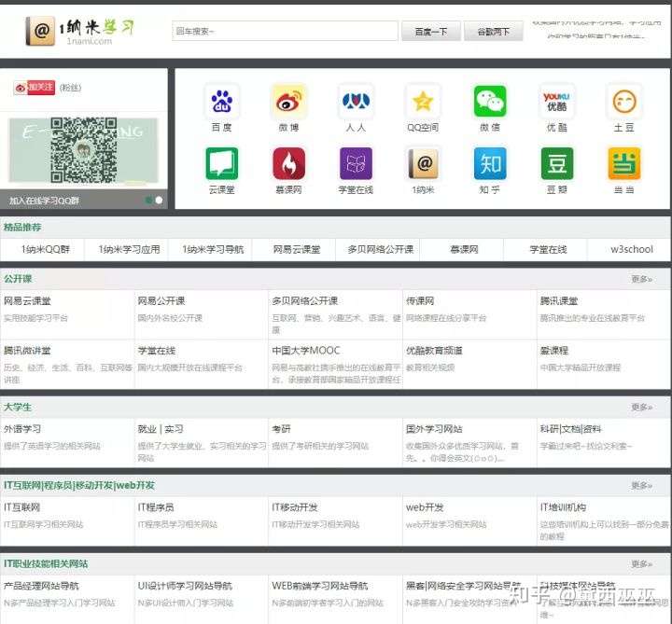The width and height of the screenshot is (672, 624).
Task: Open the WeChat (微信) icon
Action: [490, 102]
